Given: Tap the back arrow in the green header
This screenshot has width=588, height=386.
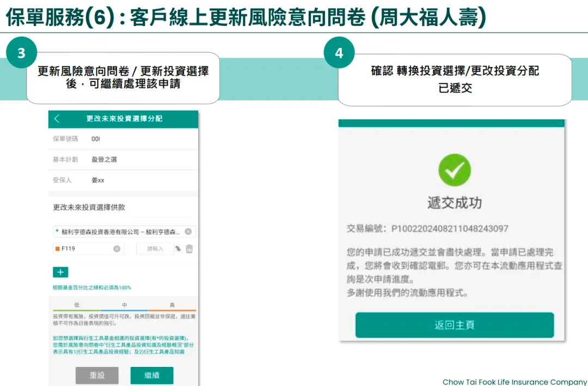Looking at the screenshot, I should 57,119.
